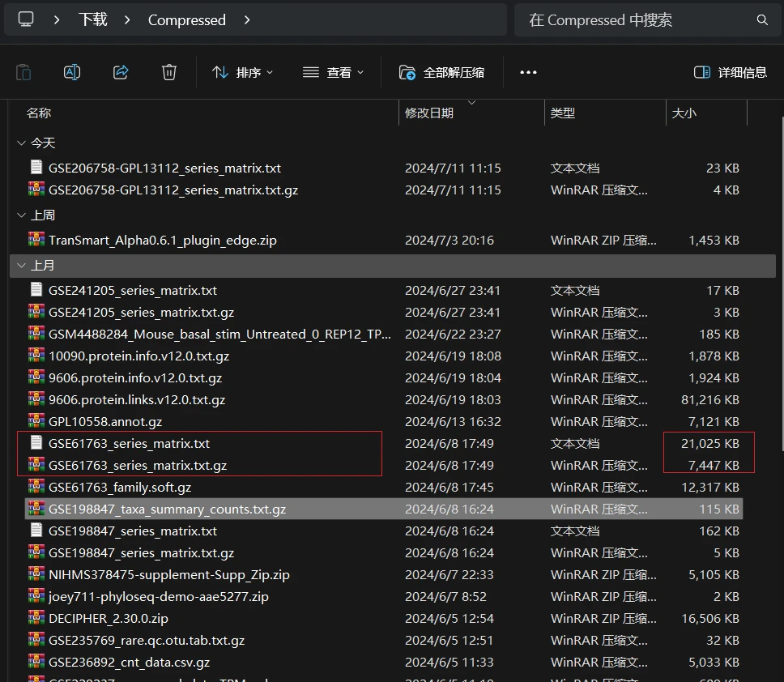Click the delete trash can icon

[x=169, y=73]
